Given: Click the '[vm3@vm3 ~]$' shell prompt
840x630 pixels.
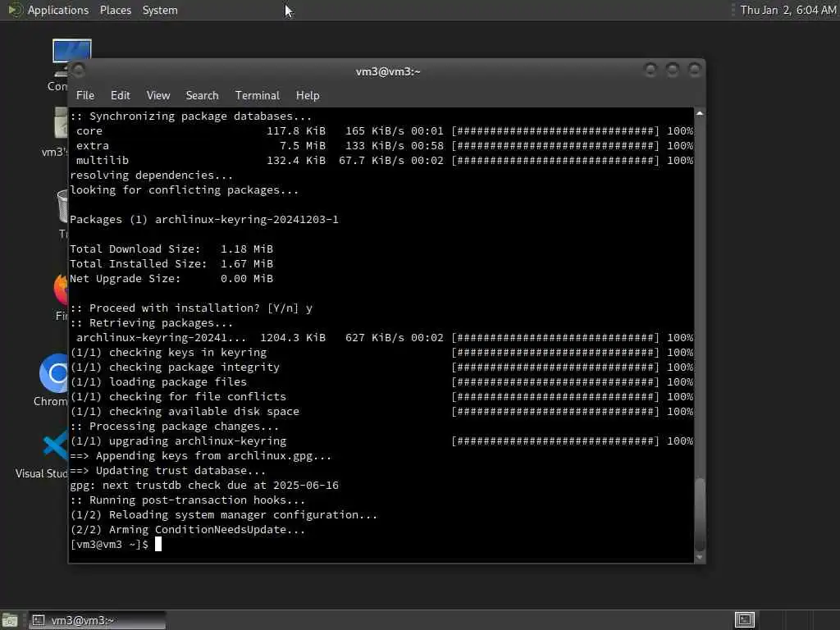Looking at the screenshot, I should [109, 545].
